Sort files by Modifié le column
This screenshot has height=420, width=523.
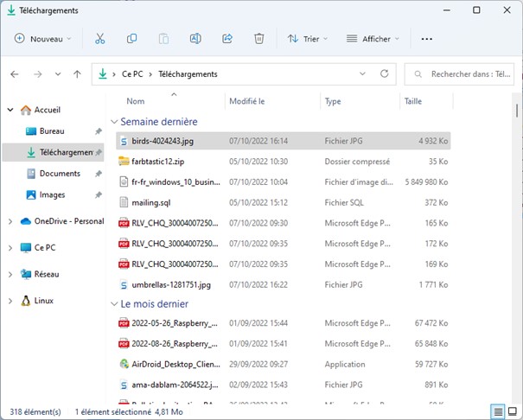247,101
